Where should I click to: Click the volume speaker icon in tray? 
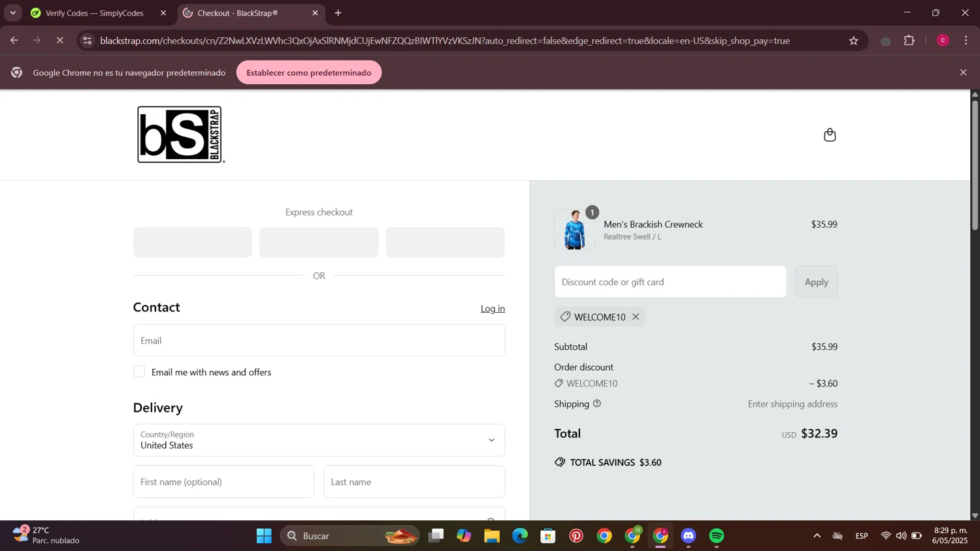[901, 536]
